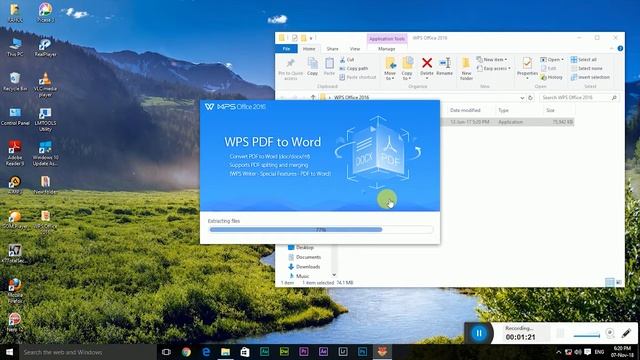Open the File tab in Explorer
Viewport: 640px width, 360px height.
(x=287, y=49)
